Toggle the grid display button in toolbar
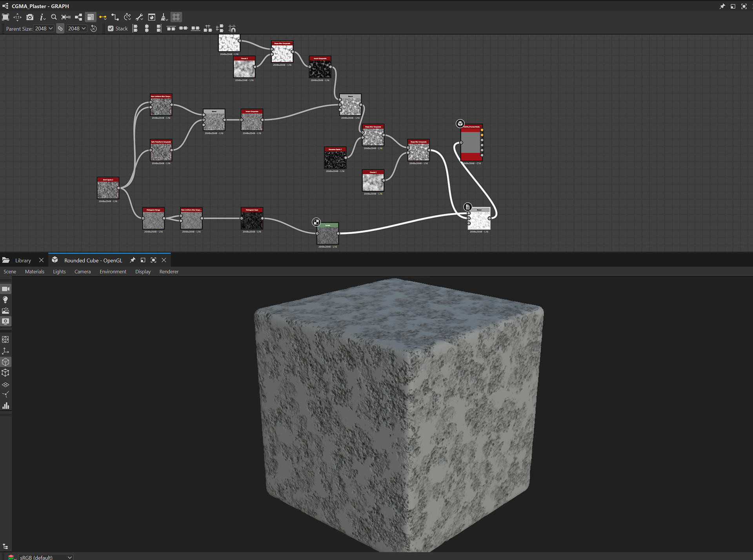753x560 pixels. click(x=176, y=17)
